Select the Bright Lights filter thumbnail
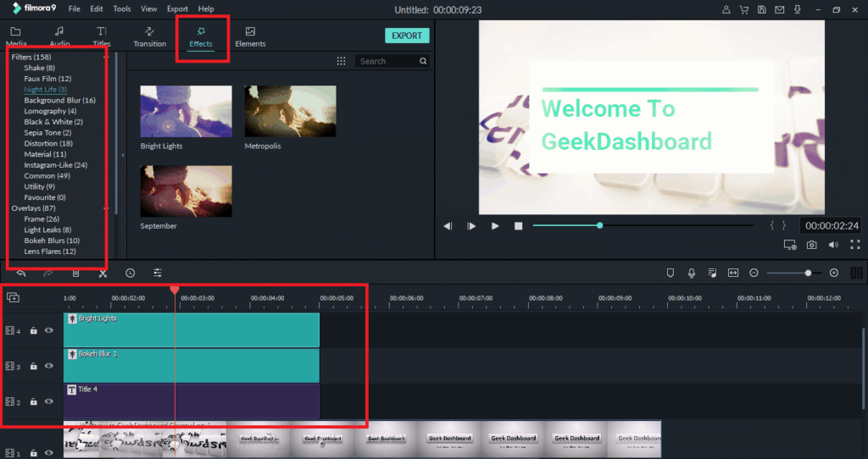The height and width of the screenshot is (459, 868). [x=186, y=111]
